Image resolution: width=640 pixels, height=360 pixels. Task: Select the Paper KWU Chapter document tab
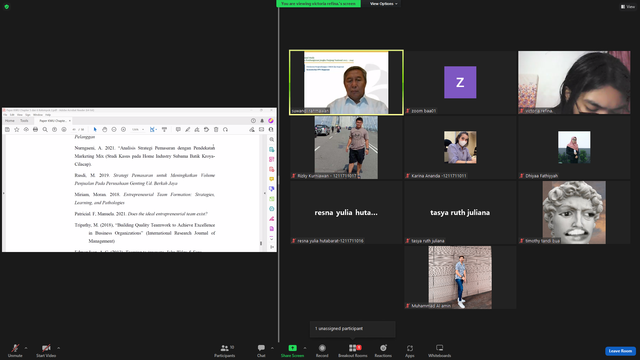click(x=53, y=121)
